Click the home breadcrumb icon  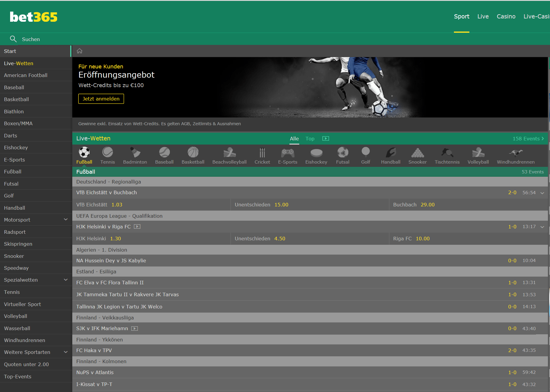click(79, 51)
